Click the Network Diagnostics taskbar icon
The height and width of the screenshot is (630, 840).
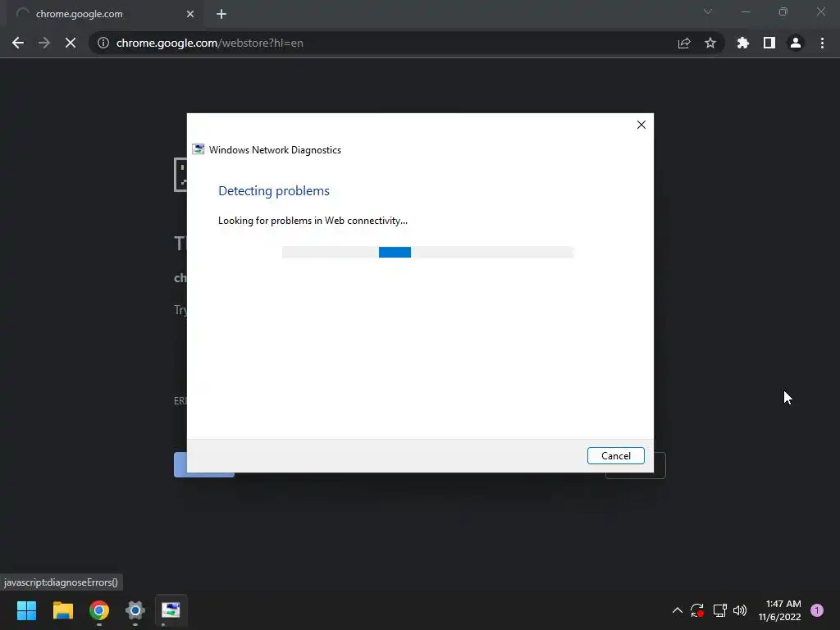click(171, 610)
